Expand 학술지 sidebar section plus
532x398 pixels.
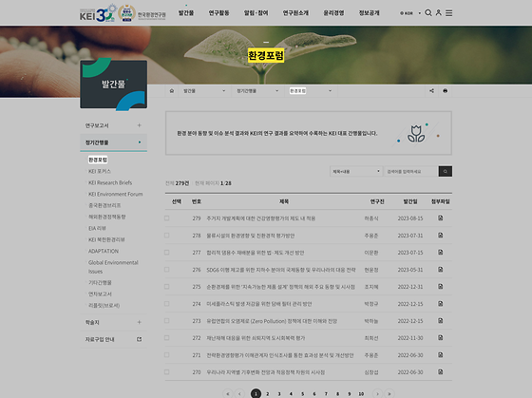click(139, 322)
